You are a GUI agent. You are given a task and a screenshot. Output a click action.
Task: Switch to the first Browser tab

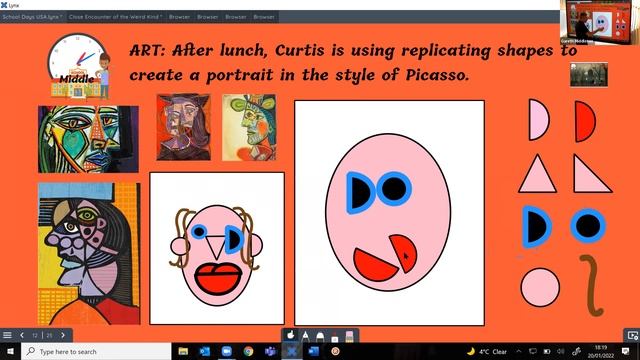[x=180, y=17]
